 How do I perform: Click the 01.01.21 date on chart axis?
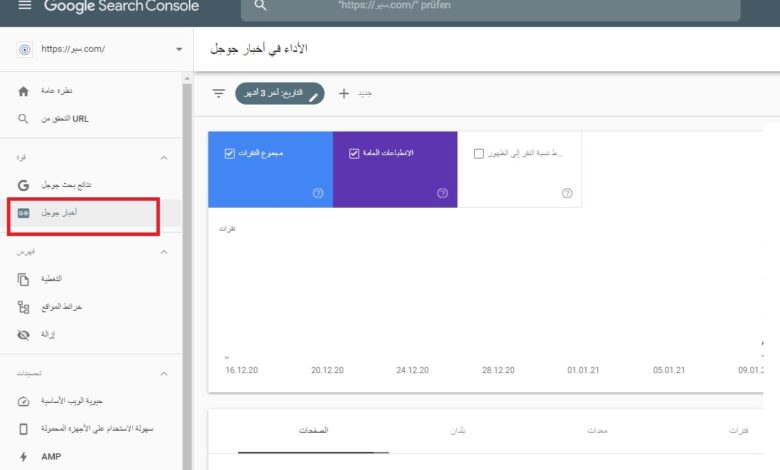point(583,370)
